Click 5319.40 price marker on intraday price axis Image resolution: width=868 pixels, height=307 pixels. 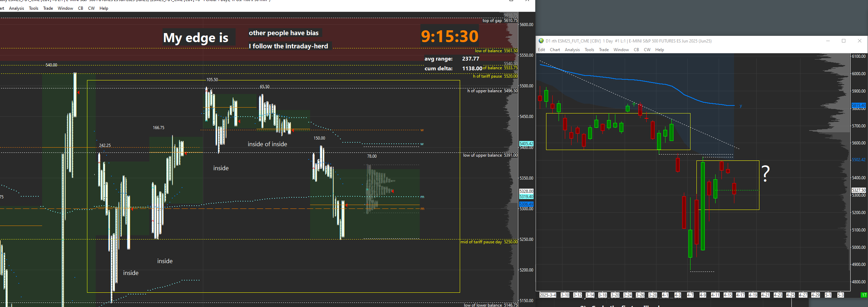click(x=526, y=197)
